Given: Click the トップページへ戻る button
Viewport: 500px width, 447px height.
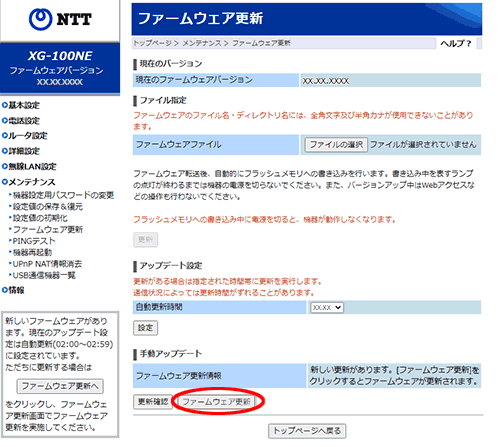Looking at the screenshot, I should (307, 431).
